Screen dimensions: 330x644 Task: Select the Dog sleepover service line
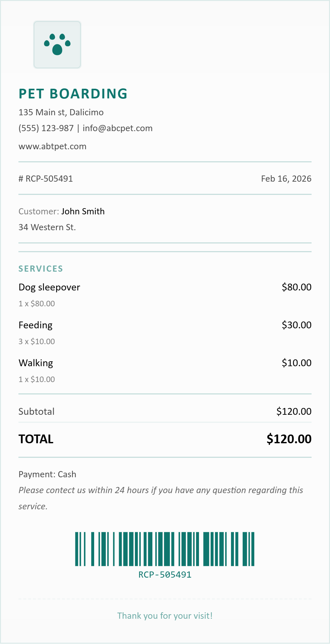[x=49, y=287]
